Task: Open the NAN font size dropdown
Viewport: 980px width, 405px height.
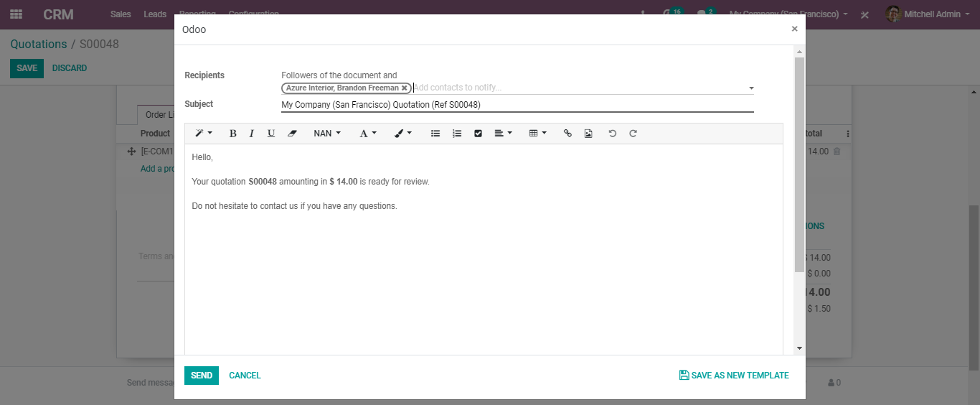Action: click(x=327, y=134)
